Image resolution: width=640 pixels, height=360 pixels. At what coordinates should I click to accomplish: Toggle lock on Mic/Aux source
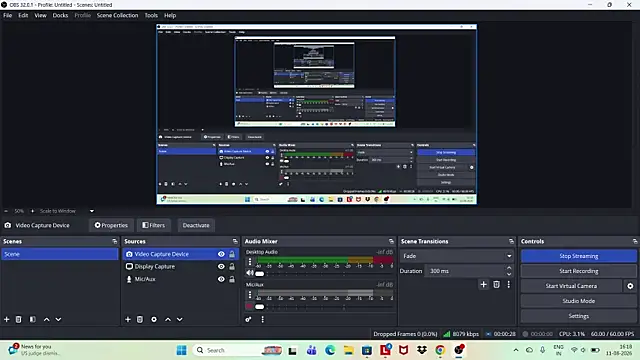[x=232, y=279]
